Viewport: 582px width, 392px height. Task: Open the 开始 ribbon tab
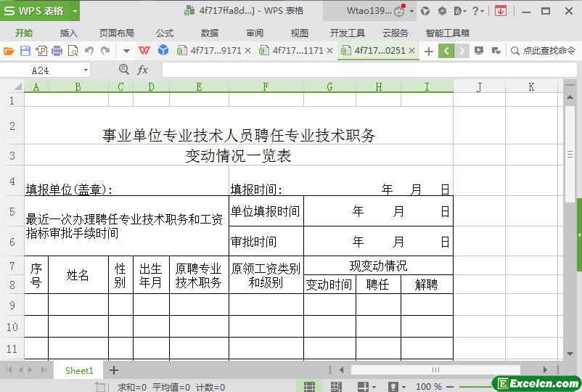(24, 33)
